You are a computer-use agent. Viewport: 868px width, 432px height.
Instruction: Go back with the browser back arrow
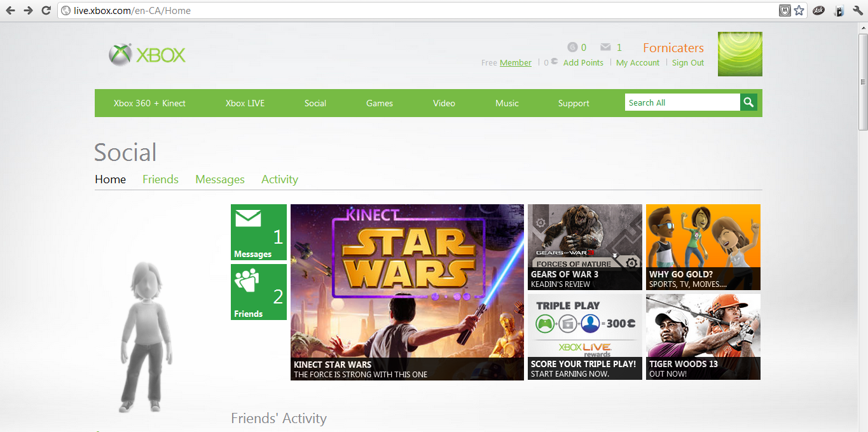10,10
